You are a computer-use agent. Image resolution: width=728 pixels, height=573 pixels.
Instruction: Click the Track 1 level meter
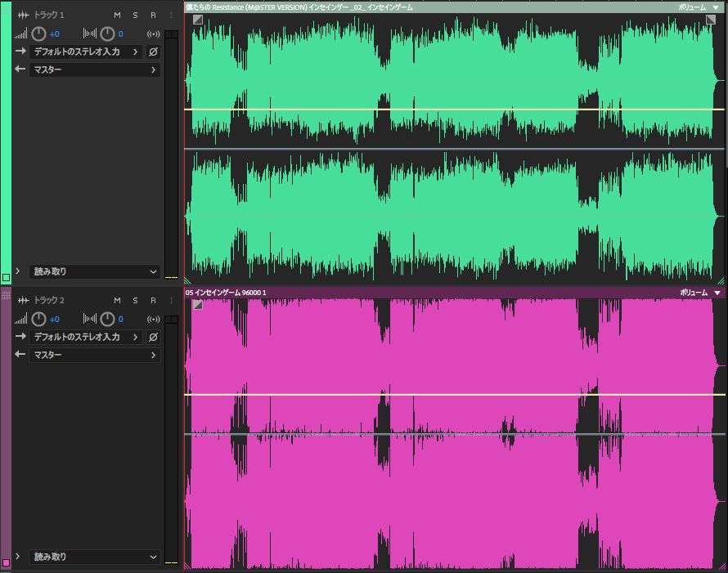(x=171, y=155)
